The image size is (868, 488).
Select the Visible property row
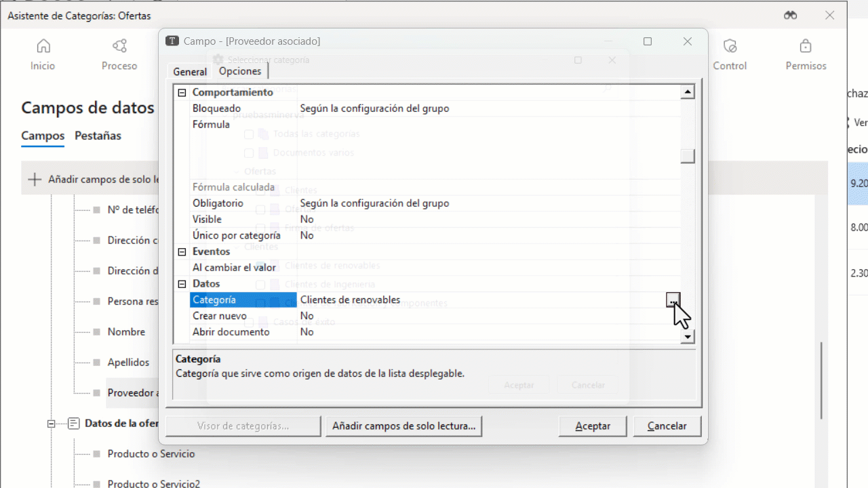pyautogui.click(x=207, y=220)
